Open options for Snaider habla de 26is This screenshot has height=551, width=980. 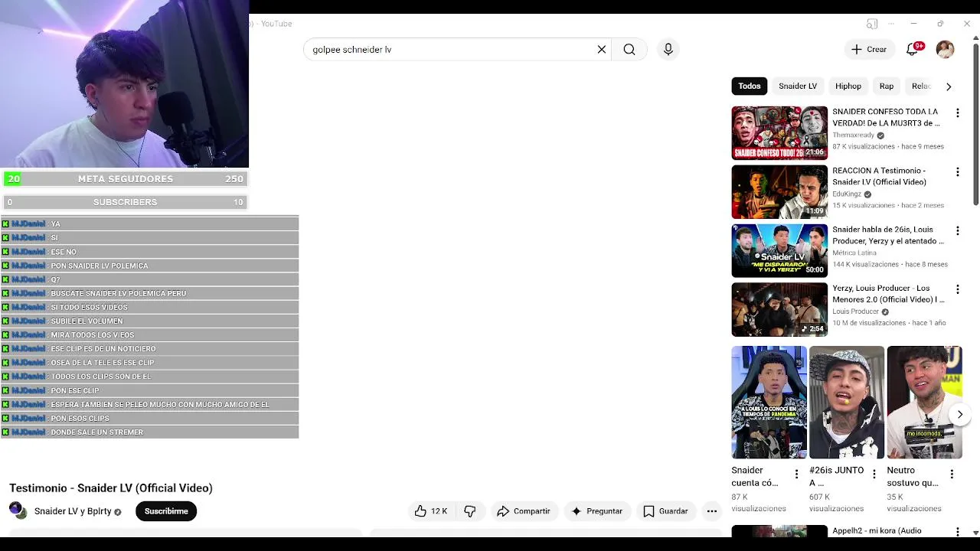coord(957,231)
